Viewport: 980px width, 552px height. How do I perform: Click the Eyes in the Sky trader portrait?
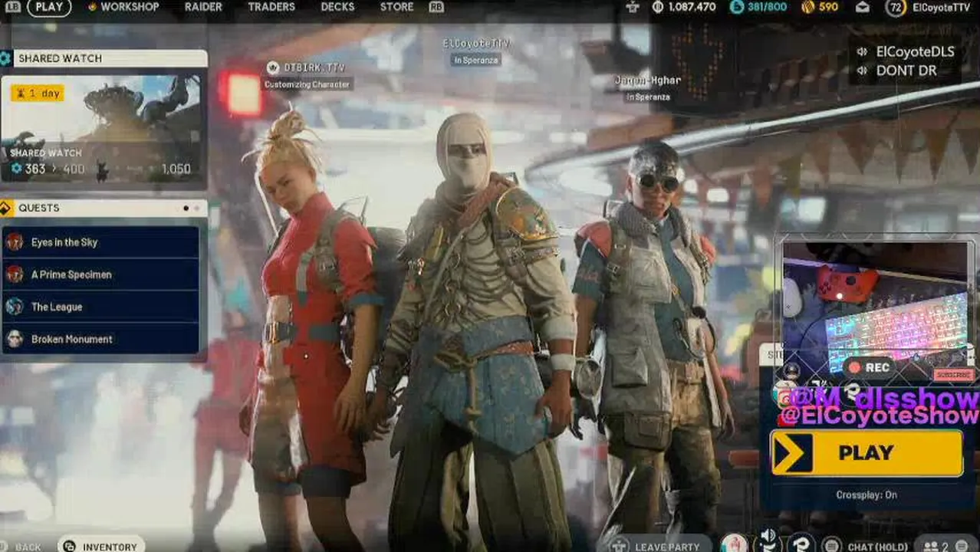click(x=15, y=242)
